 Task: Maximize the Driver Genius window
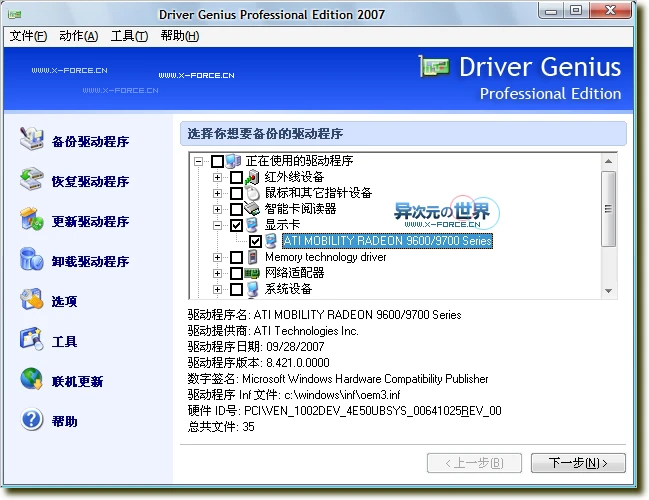(x=575, y=10)
